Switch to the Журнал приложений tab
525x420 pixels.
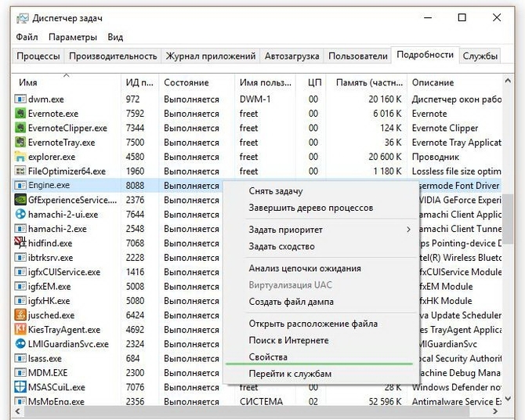pyautogui.click(x=211, y=56)
